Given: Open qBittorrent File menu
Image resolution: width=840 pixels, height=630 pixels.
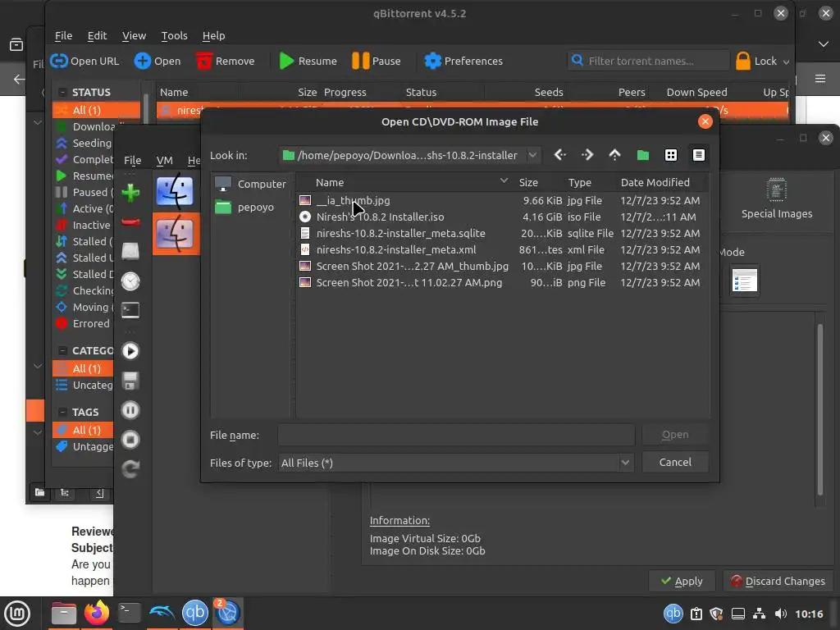Looking at the screenshot, I should tap(63, 35).
